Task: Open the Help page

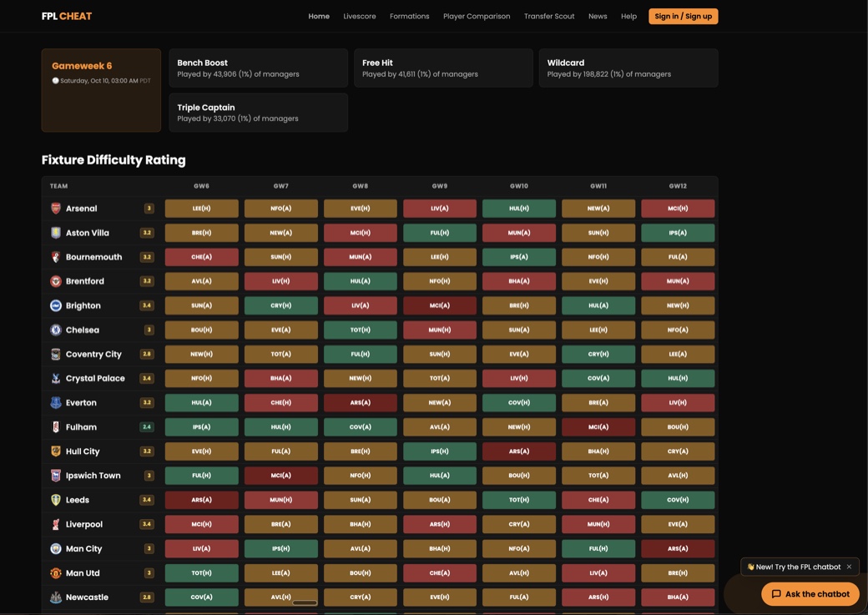Action: [x=628, y=17]
